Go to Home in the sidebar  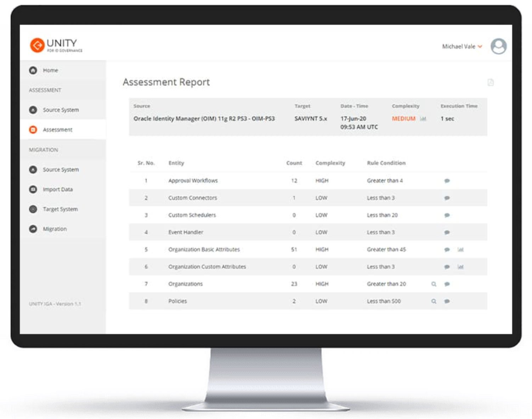tap(50, 70)
